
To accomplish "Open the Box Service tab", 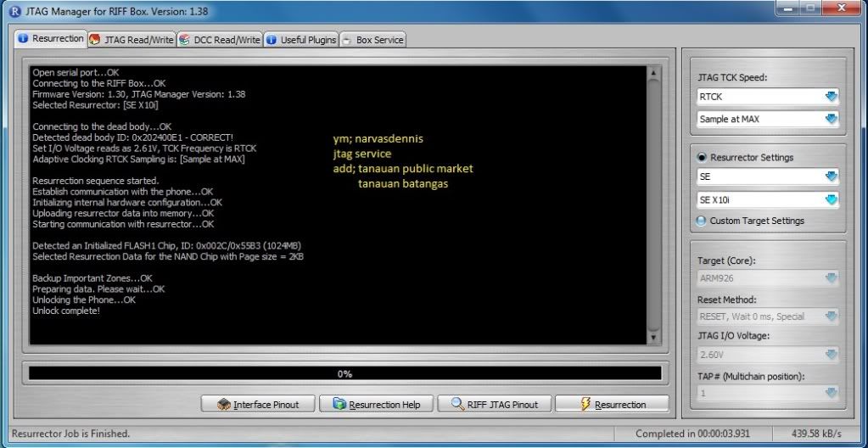I will [x=372, y=40].
